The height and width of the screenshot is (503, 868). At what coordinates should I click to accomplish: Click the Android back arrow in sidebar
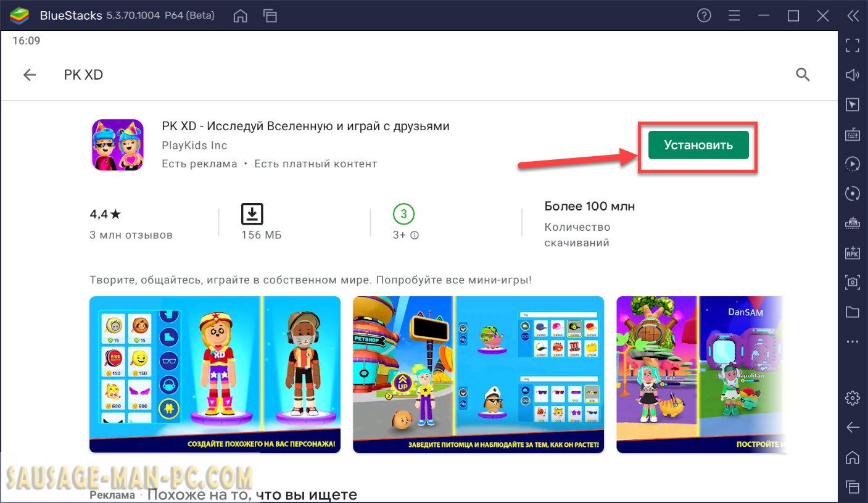pyautogui.click(x=853, y=427)
